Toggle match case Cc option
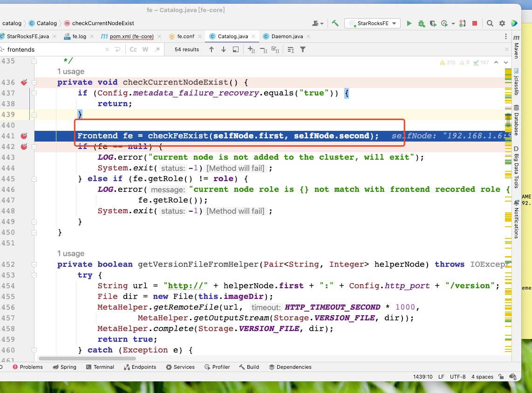This screenshot has width=532, height=393. tap(133, 49)
